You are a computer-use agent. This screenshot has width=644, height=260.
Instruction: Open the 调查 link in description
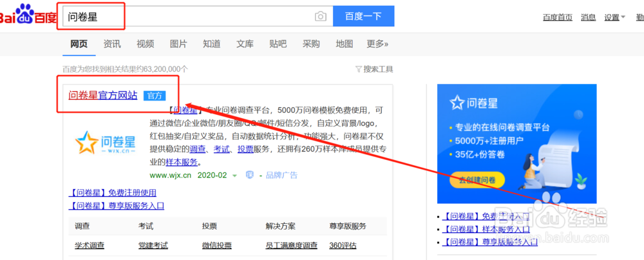(x=197, y=149)
